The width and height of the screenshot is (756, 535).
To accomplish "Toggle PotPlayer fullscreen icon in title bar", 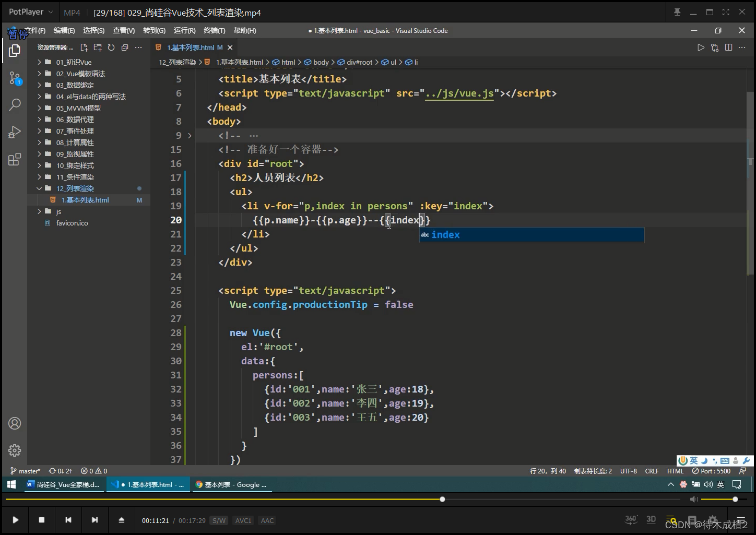I will [726, 12].
